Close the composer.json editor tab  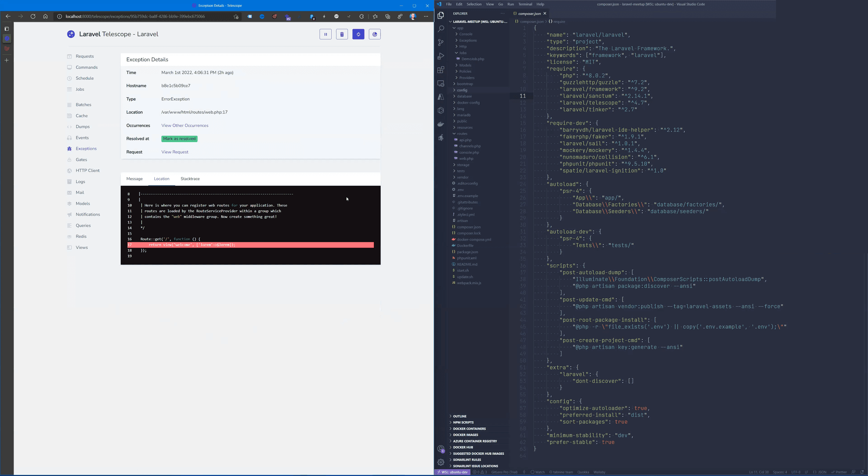545,14
